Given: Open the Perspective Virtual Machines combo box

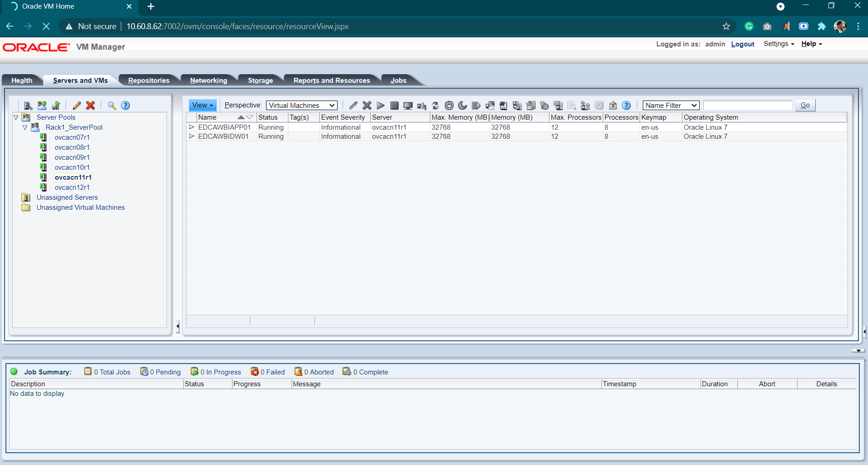Looking at the screenshot, I should click(x=302, y=106).
